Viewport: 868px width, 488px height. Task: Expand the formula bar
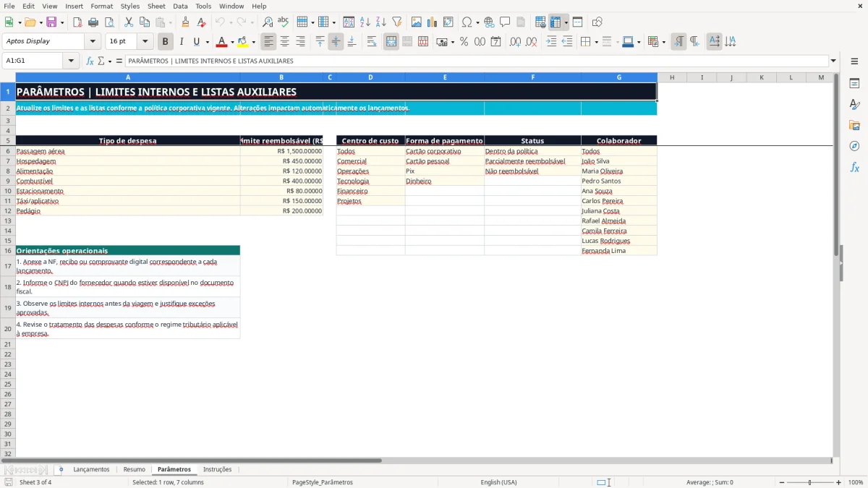833,61
